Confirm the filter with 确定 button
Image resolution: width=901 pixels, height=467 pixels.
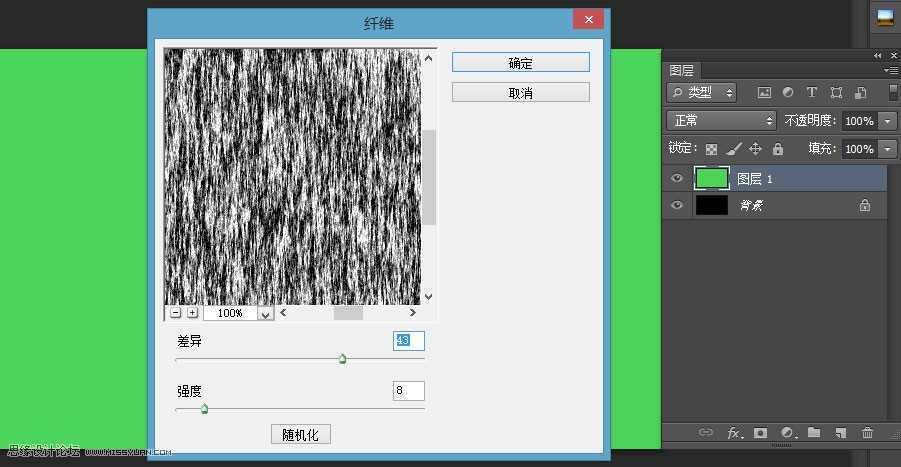[x=521, y=63]
